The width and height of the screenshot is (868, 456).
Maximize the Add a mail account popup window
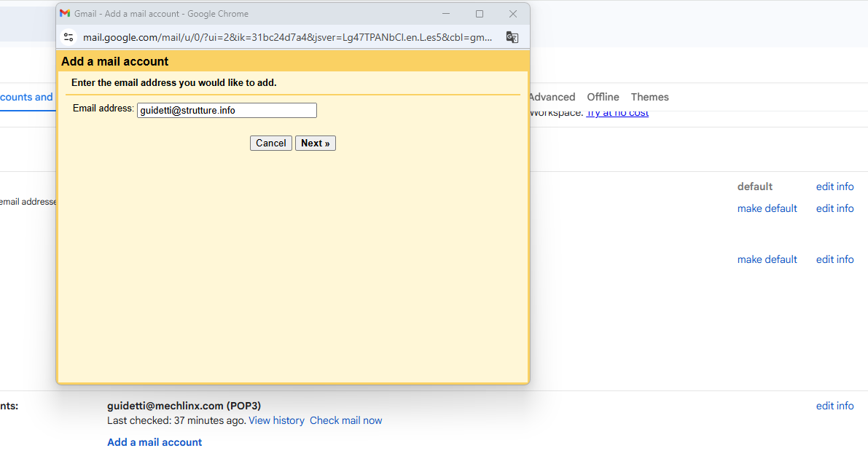pyautogui.click(x=480, y=14)
